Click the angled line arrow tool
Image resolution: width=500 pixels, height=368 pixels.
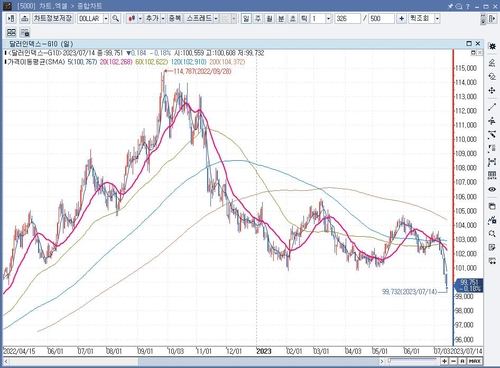(492, 135)
